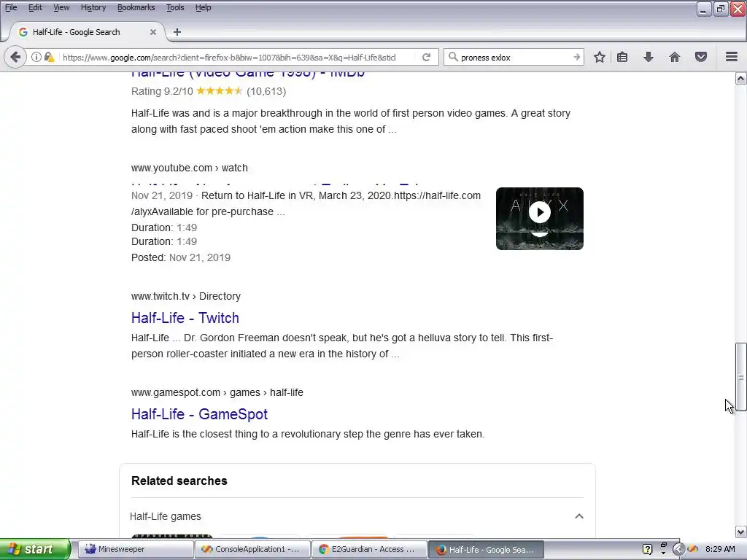The image size is (747, 560).
Task: Open the partially visible IMDb result title
Action: coord(248,75)
